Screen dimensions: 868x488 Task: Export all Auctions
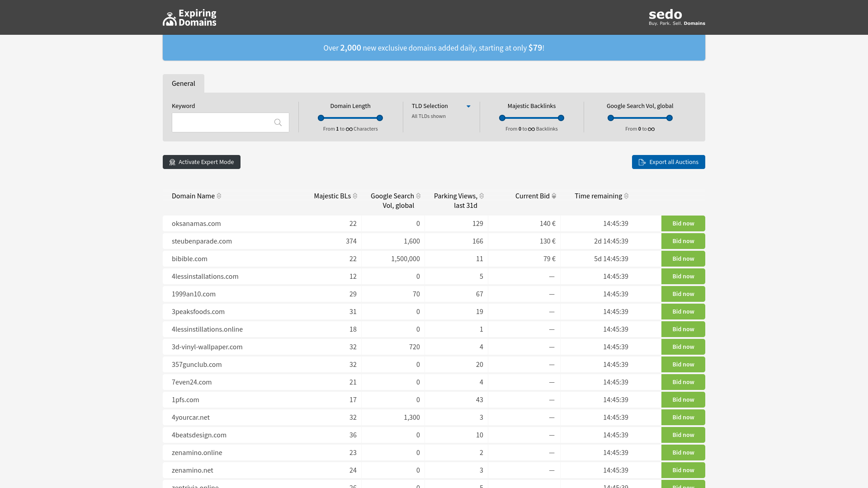pyautogui.click(x=668, y=162)
